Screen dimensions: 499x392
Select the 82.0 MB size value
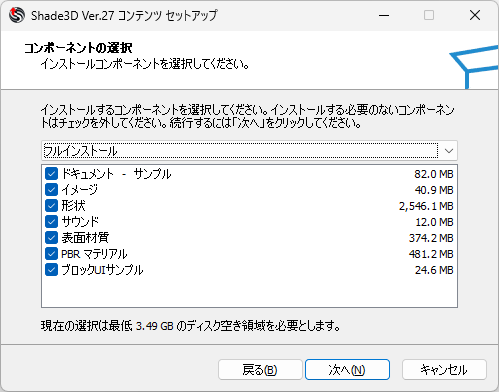coord(434,174)
